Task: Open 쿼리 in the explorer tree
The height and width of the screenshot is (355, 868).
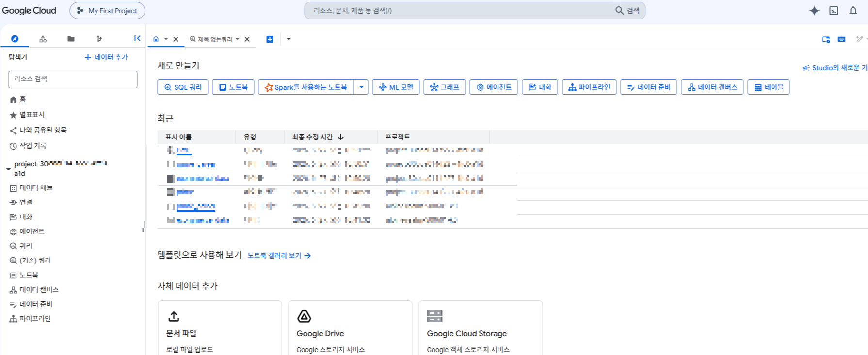Action: (x=21, y=246)
